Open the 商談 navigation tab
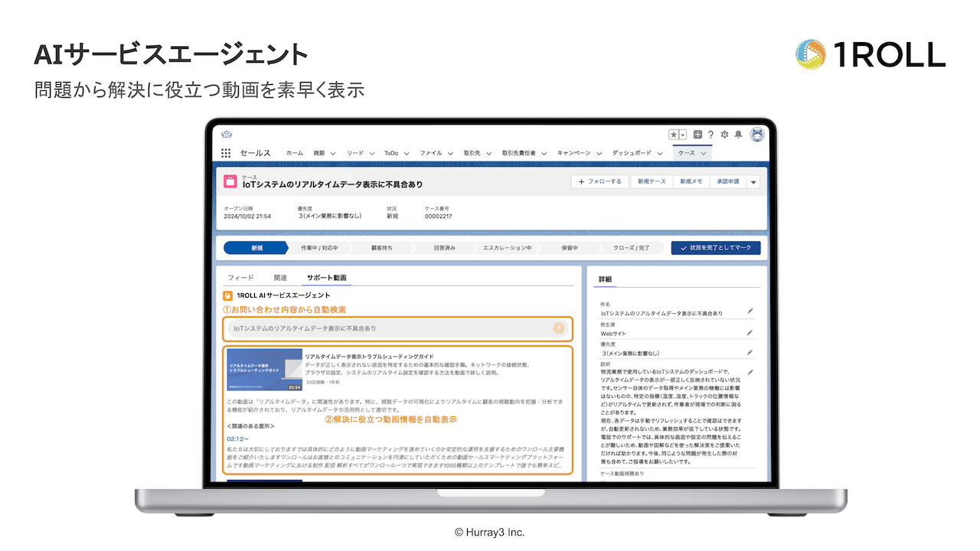Image resolution: width=980 pixels, height=551 pixels. (319, 153)
